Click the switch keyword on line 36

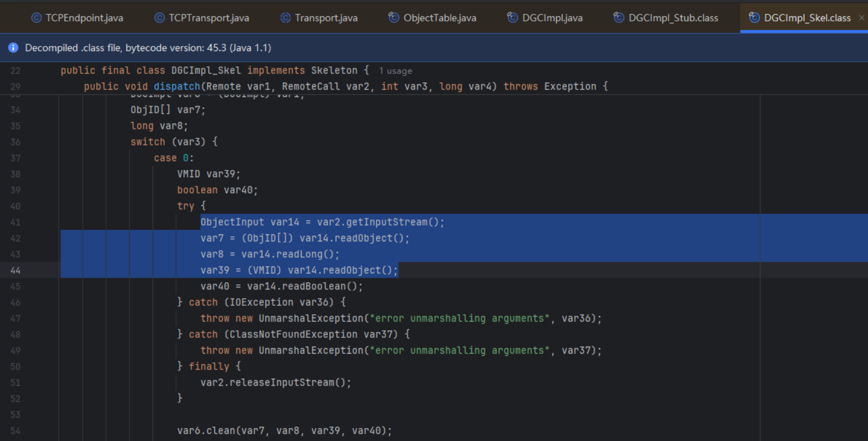coord(147,142)
